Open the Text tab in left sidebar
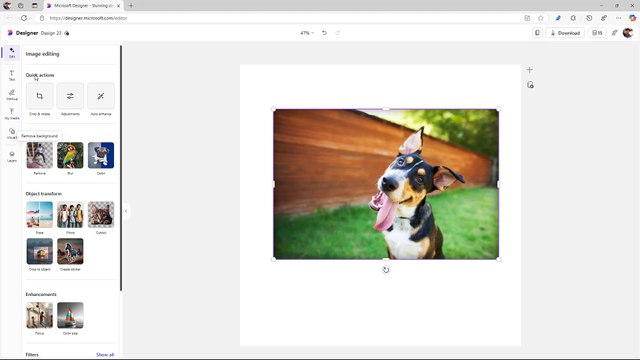Screen dimensions: 640x360 click(12, 75)
